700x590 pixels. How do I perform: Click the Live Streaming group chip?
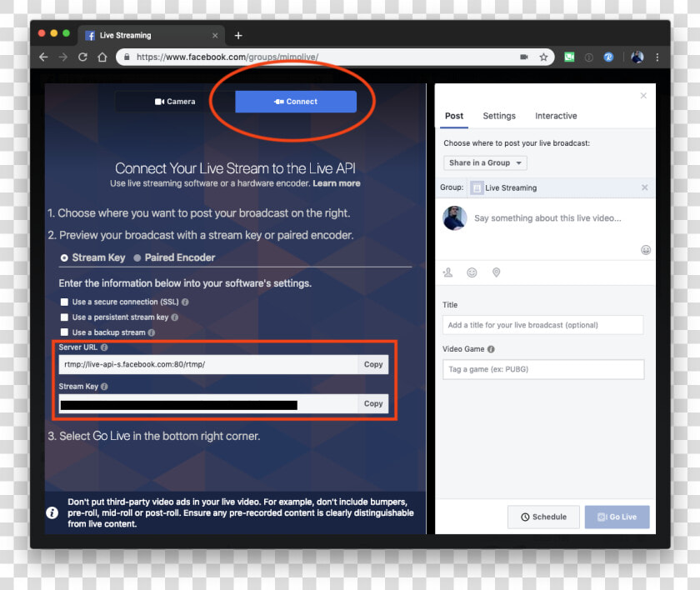point(504,187)
